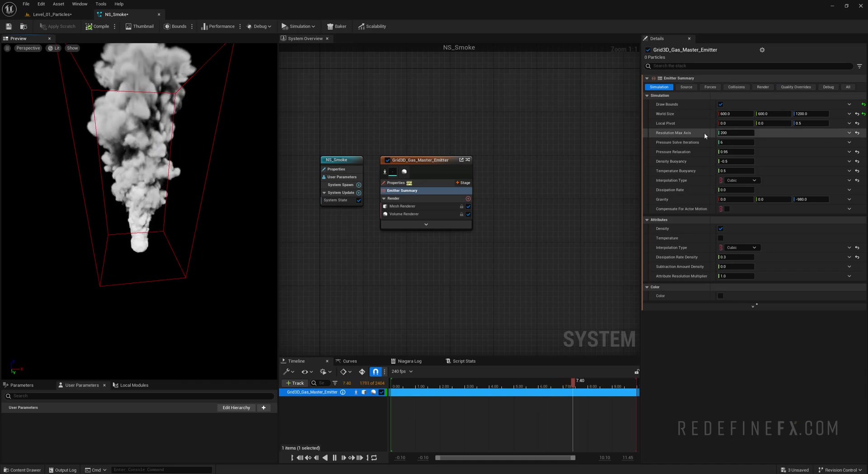Viewport: 868px width, 474px height.
Task: Open the Simulation Interpolation Type dropdown
Action: click(741, 180)
